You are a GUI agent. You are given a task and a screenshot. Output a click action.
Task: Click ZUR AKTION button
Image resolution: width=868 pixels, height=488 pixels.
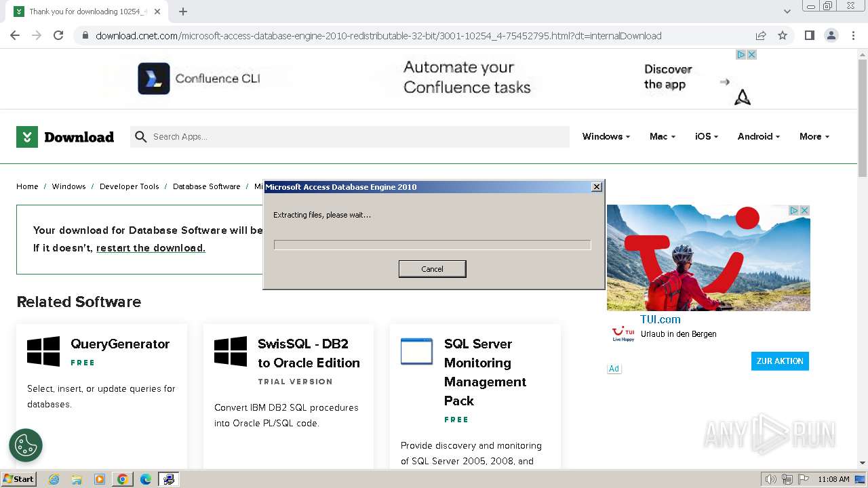pos(780,361)
